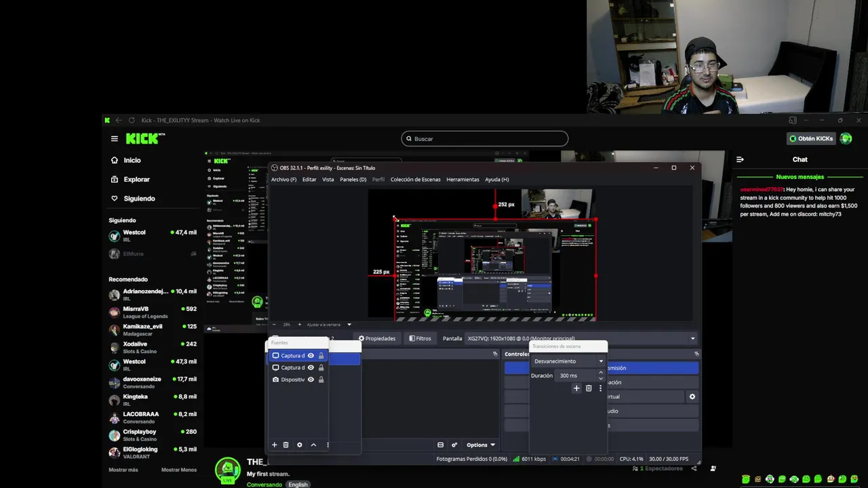Image resolution: width=868 pixels, height=488 pixels.
Task: Open the Editar menu
Action: coord(309,179)
